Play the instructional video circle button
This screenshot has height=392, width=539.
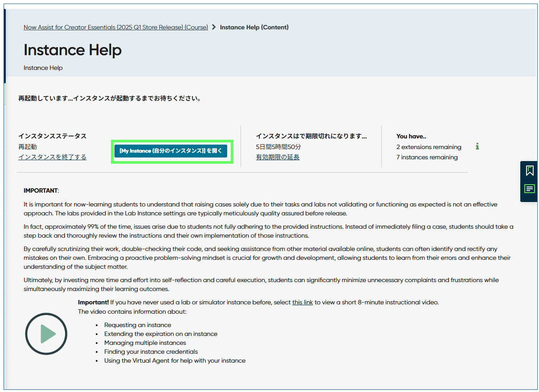pos(46,334)
